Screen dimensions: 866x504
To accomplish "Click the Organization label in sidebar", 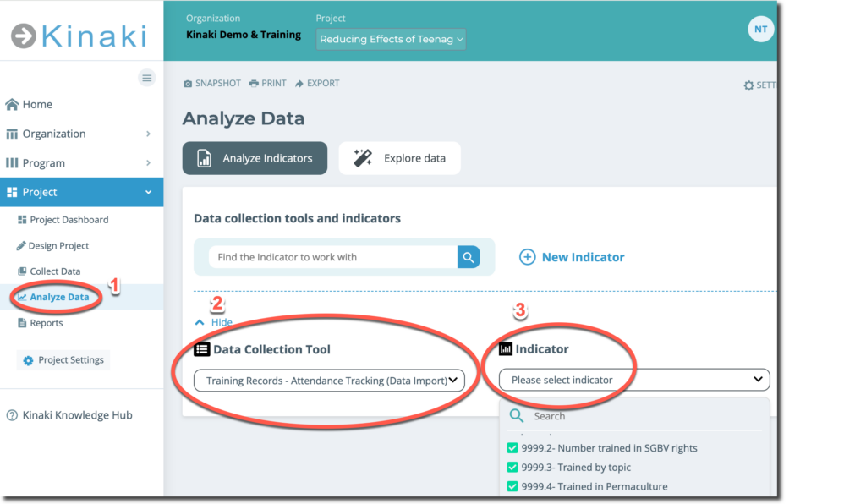I will pos(54,134).
